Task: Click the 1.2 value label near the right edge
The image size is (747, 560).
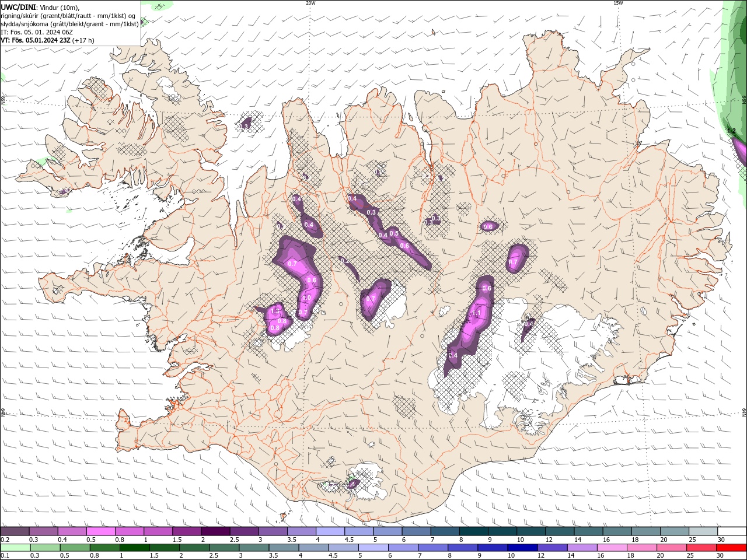Action: [x=731, y=131]
